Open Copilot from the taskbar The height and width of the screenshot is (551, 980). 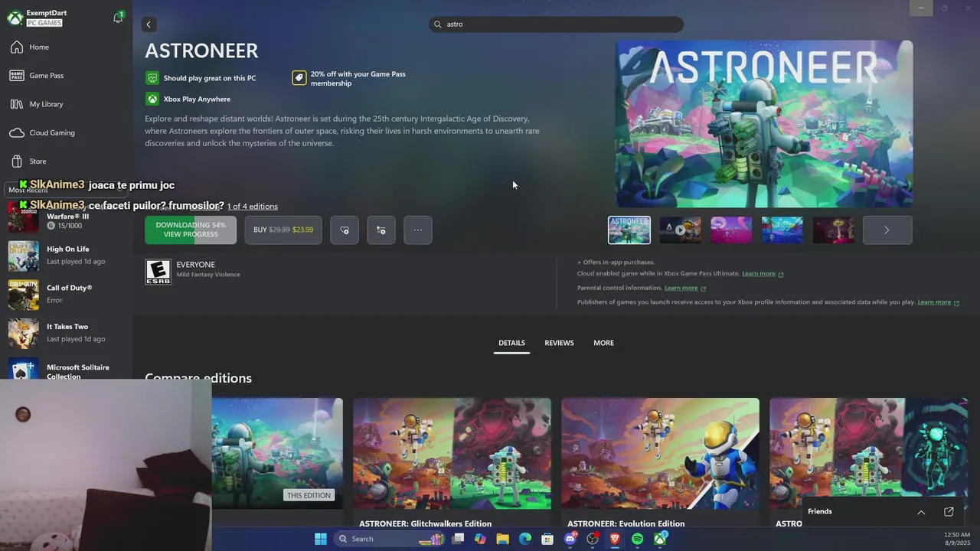click(480, 539)
